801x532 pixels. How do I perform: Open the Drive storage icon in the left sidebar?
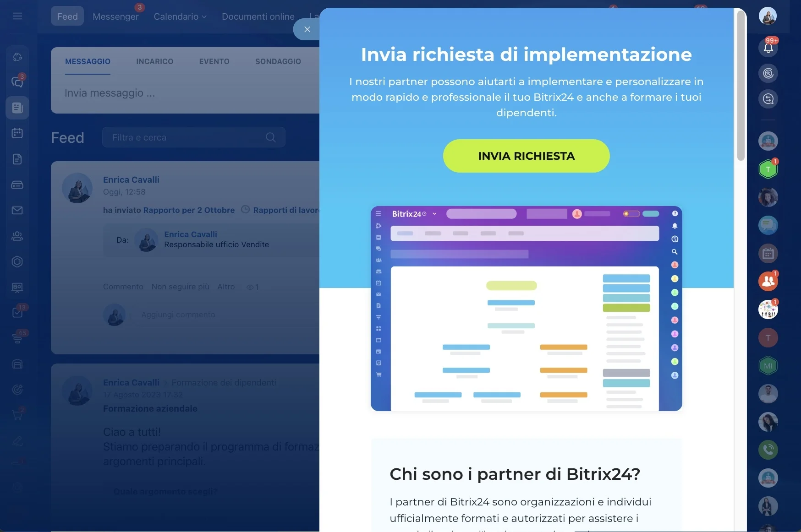(17, 185)
